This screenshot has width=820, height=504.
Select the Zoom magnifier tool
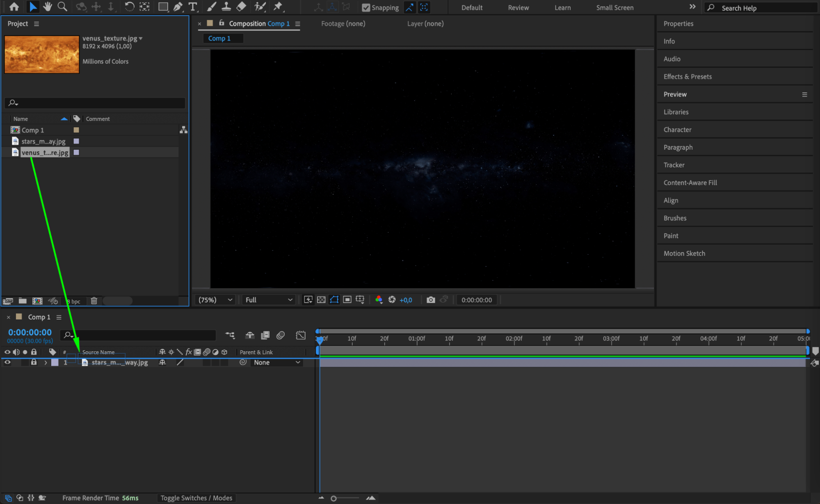coord(62,7)
